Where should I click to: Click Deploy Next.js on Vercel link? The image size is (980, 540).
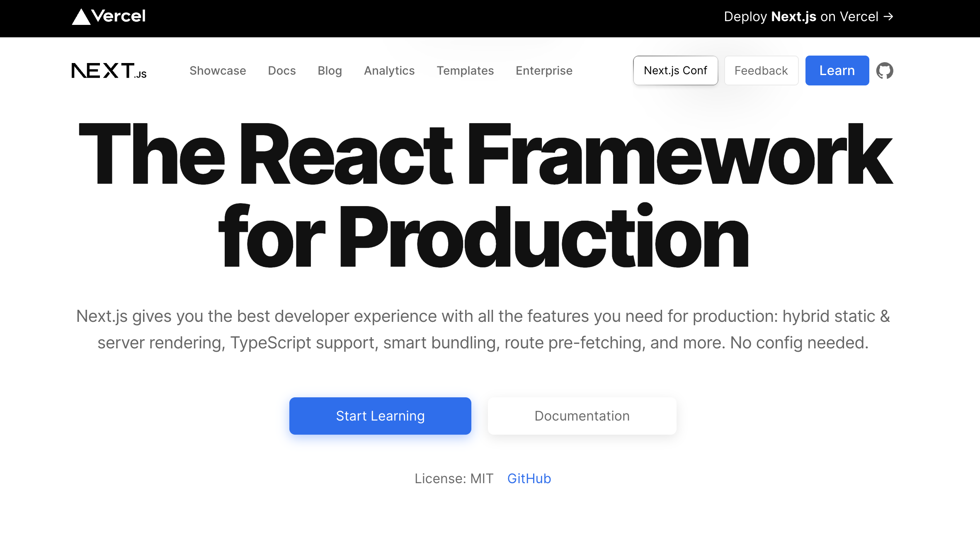[800, 17]
